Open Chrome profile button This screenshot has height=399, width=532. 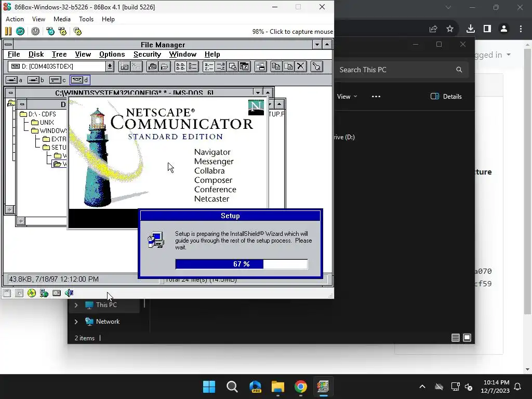click(504, 29)
